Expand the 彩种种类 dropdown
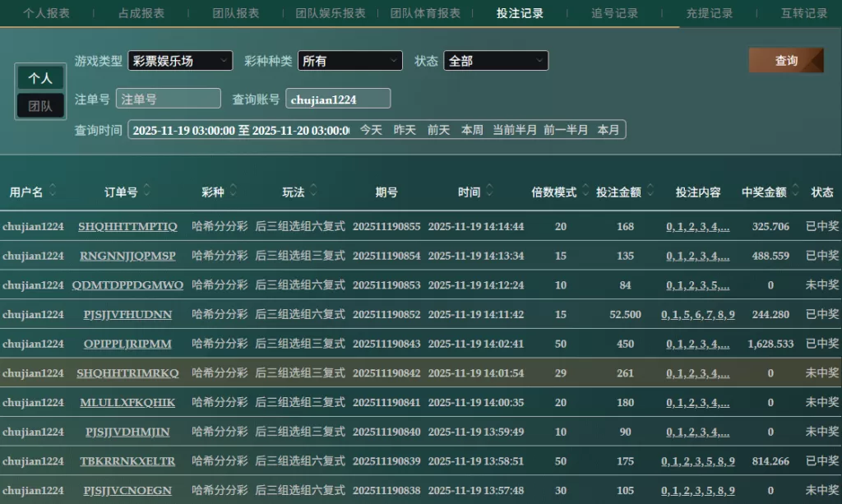This screenshot has width=842, height=504. pyautogui.click(x=350, y=61)
